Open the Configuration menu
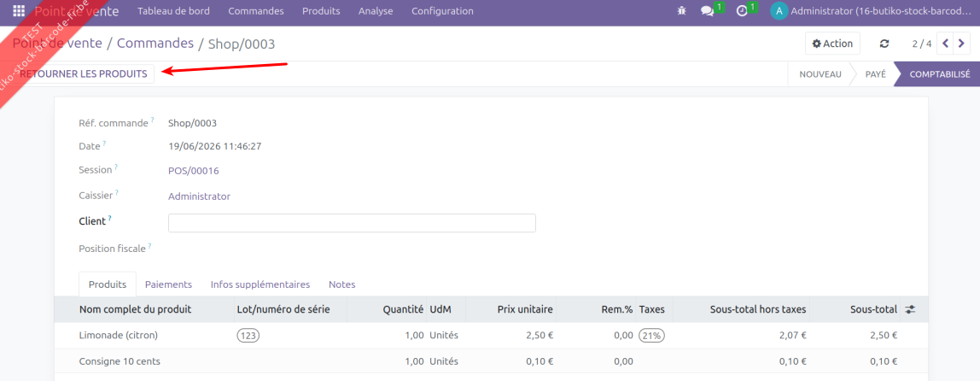 tap(442, 10)
